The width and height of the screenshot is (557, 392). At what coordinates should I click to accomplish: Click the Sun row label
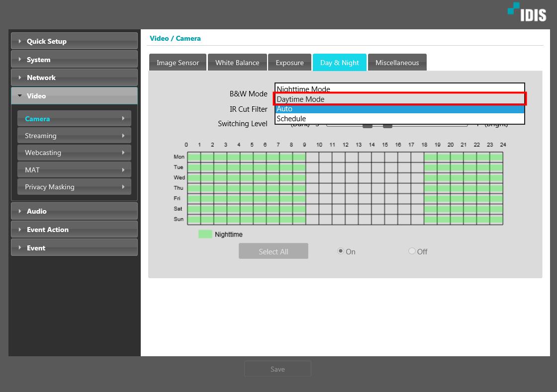[179, 219]
